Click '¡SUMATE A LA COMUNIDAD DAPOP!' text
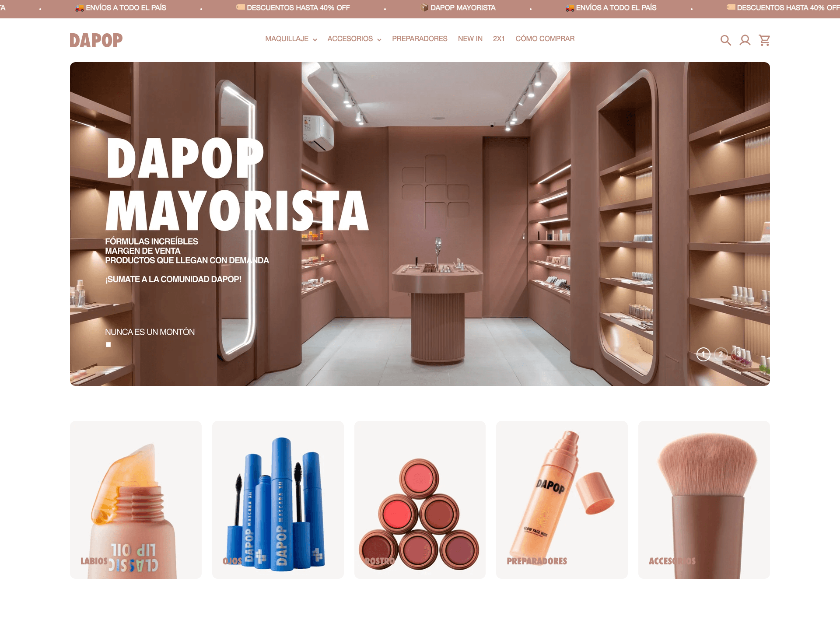The height and width of the screenshot is (630, 840). (173, 279)
